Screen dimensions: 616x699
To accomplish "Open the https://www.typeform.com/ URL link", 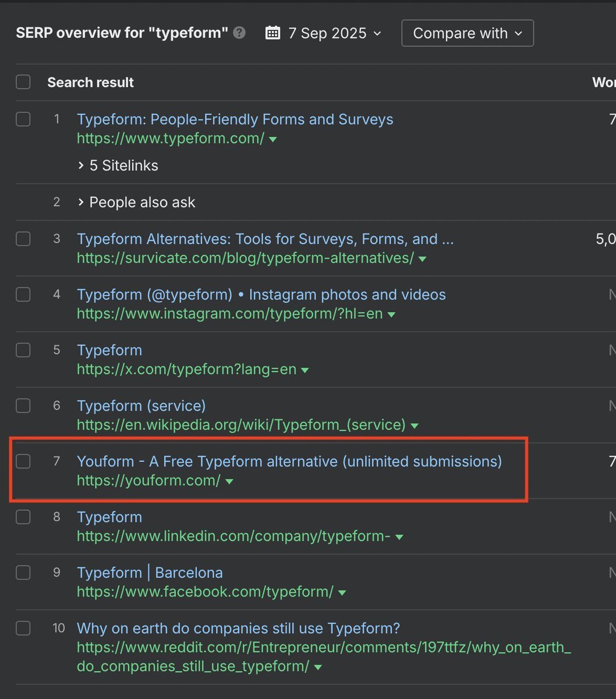I will click(171, 139).
